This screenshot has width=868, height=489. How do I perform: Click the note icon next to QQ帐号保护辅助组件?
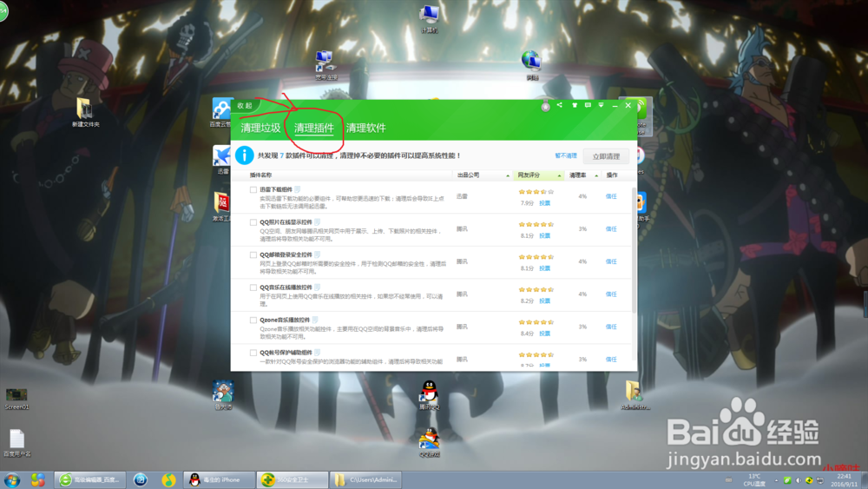point(317,353)
